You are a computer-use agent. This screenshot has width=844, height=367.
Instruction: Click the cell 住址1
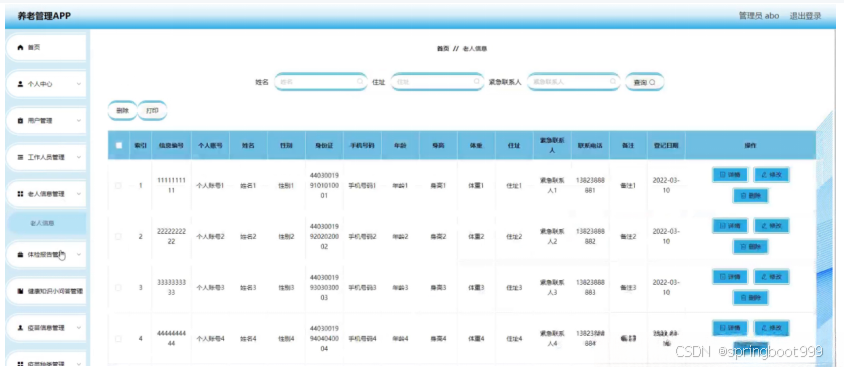pos(514,186)
